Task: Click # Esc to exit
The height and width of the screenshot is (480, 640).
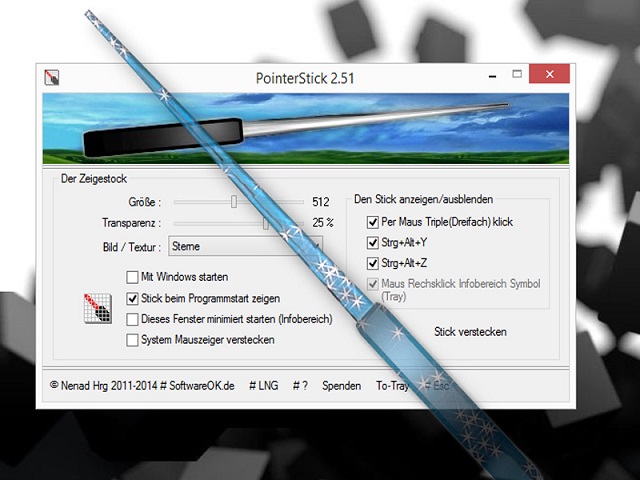Action: (x=437, y=386)
